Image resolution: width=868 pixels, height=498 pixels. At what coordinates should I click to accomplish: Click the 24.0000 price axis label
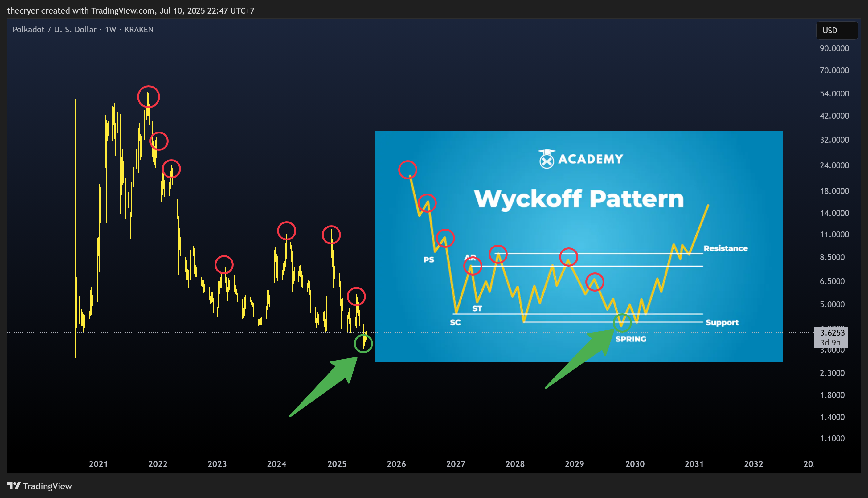[834, 165]
